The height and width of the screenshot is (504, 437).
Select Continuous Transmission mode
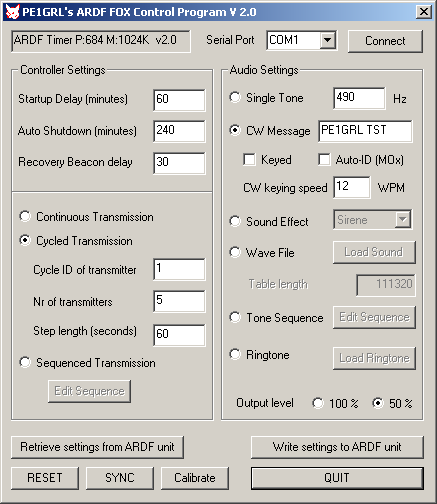click(x=25, y=216)
